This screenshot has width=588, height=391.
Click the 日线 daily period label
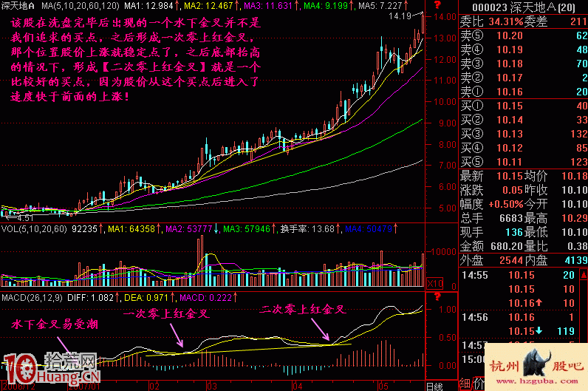point(434,386)
